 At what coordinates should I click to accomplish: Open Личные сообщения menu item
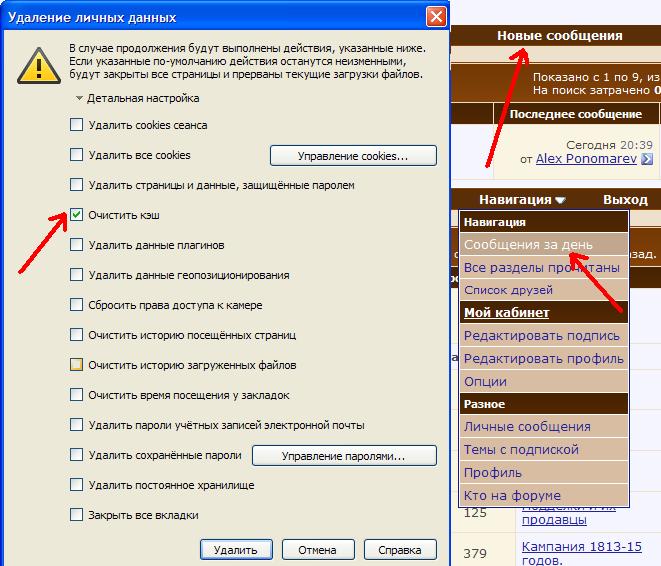point(544,427)
